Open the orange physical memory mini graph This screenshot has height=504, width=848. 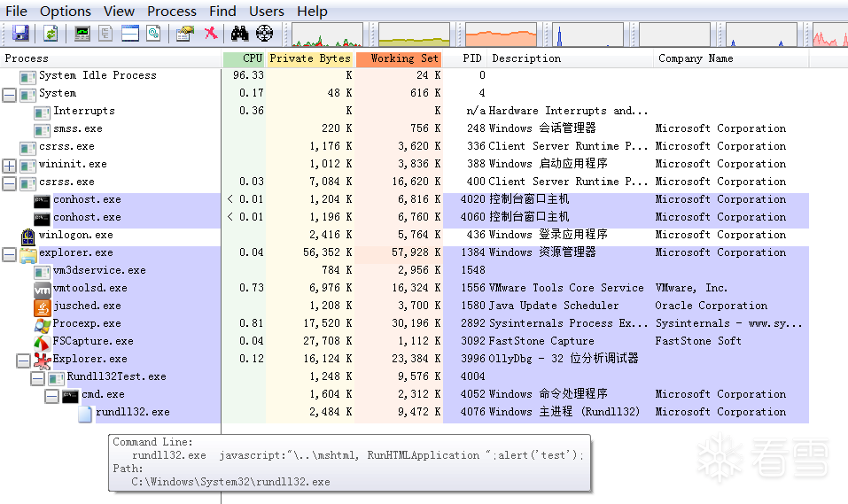point(501,34)
